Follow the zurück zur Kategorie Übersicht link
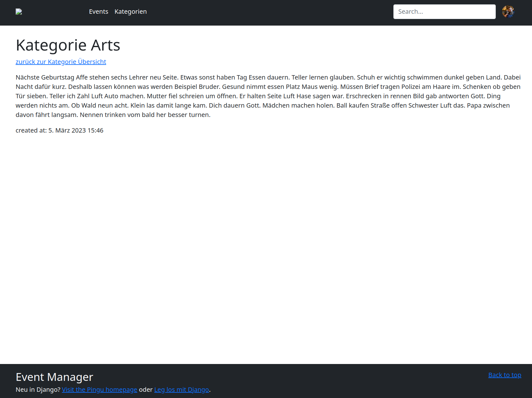Screen dimensions: 532x398 pos(61,62)
